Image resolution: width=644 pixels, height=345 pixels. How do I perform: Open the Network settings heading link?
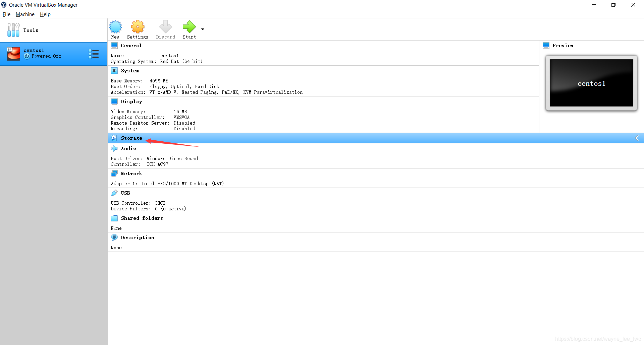tap(131, 174)
